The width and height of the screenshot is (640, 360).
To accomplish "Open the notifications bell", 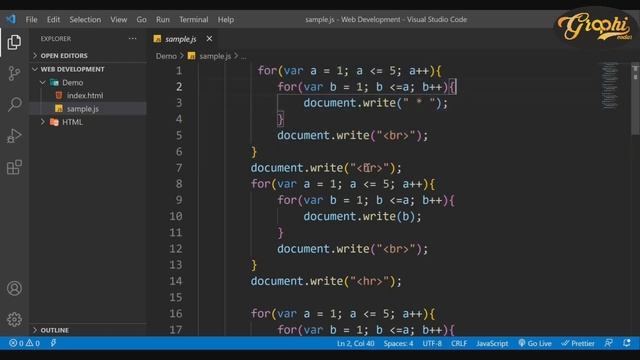I will coord(627,343).
